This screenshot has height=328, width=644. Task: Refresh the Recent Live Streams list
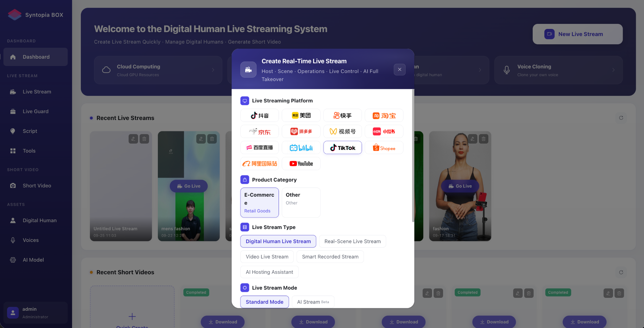coord(621,118)
